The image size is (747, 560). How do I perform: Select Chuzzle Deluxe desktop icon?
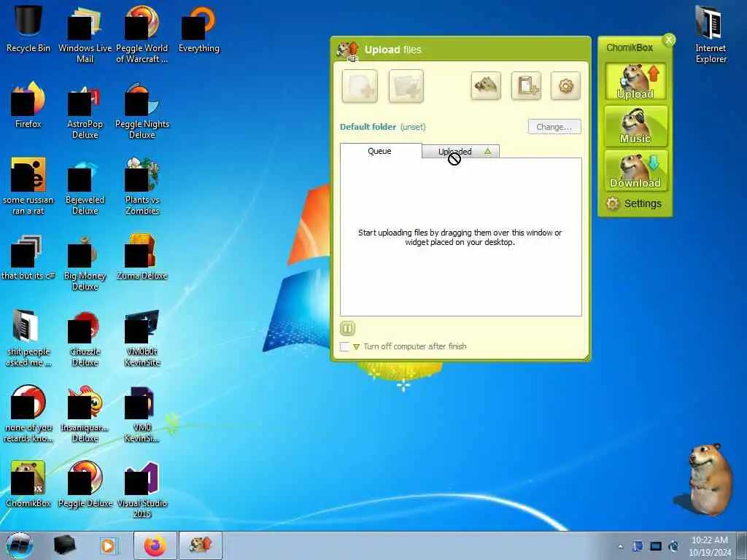tap(85, 338)
